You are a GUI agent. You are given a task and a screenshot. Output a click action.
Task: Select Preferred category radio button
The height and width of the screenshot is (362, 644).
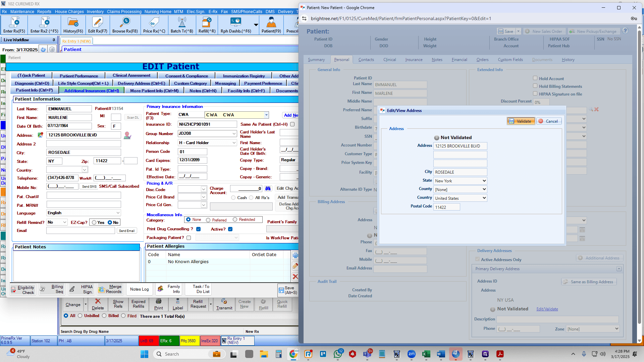tap(208, 220)
